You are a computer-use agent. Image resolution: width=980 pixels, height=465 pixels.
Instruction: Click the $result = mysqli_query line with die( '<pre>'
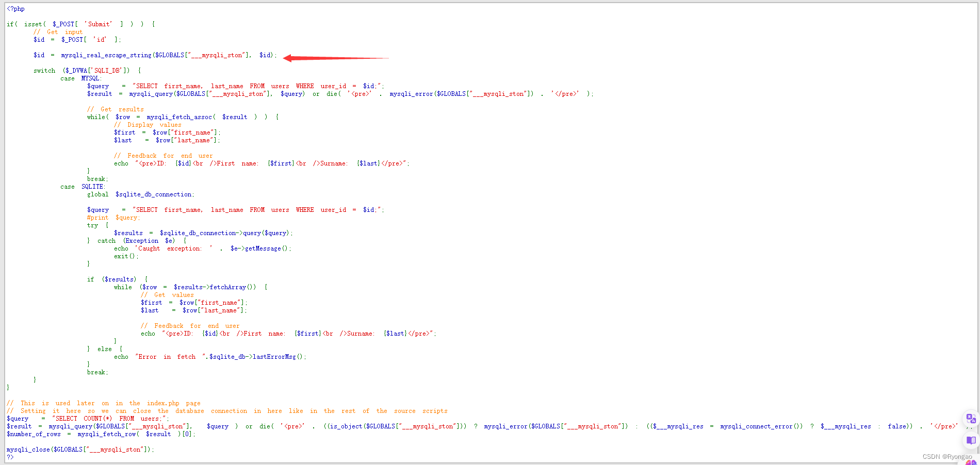pyautogui.click(x=340, y=94)
